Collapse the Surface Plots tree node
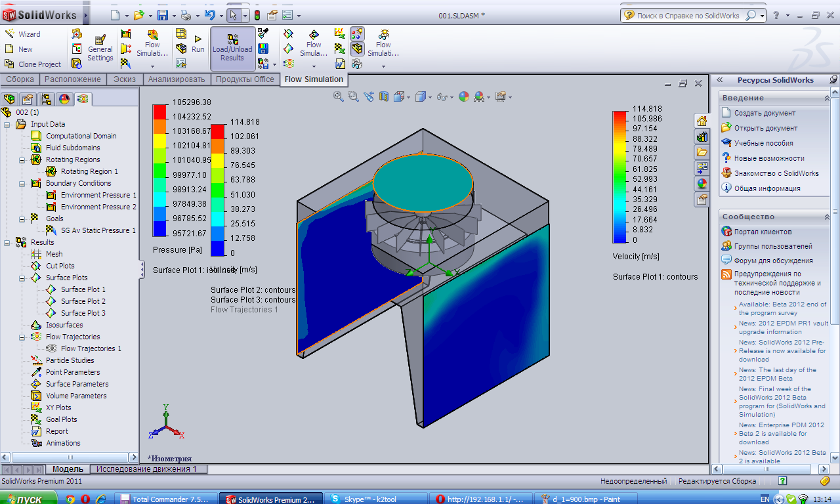This screenshot has height=504, width=840. (x=22, y=278)
